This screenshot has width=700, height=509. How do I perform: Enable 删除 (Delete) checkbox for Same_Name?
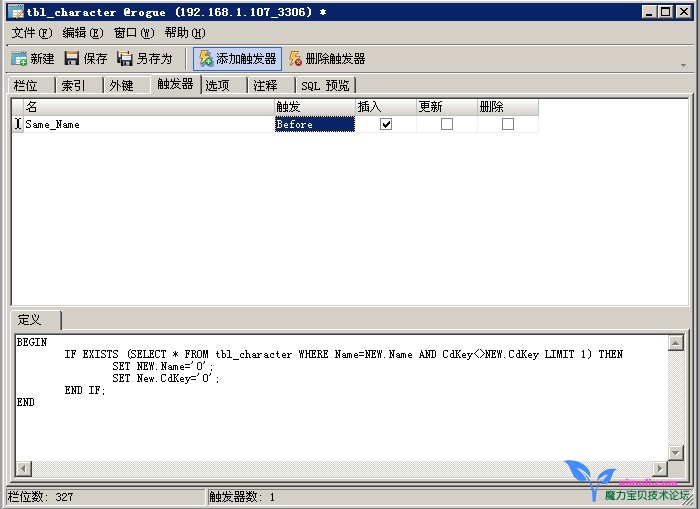[508, 124]
